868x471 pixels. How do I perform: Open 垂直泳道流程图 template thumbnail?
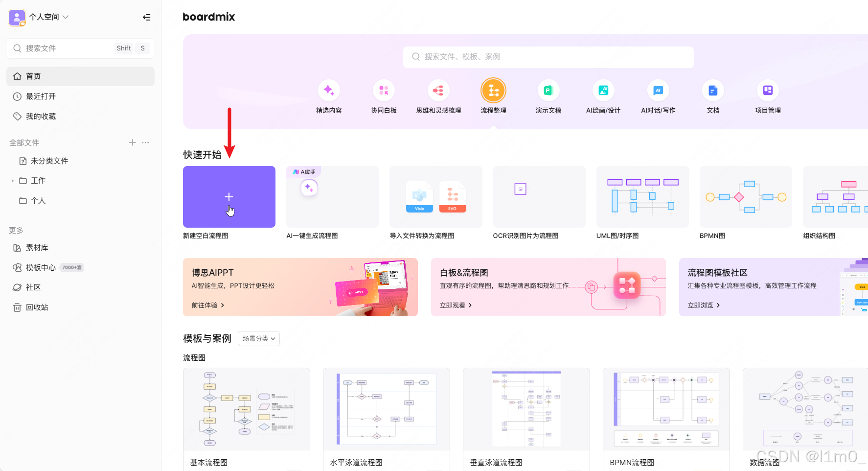click(x=526, y=409)
